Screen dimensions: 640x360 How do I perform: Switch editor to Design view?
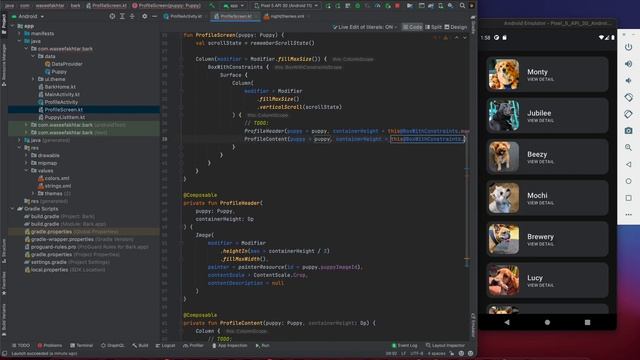tap(456, 27)
